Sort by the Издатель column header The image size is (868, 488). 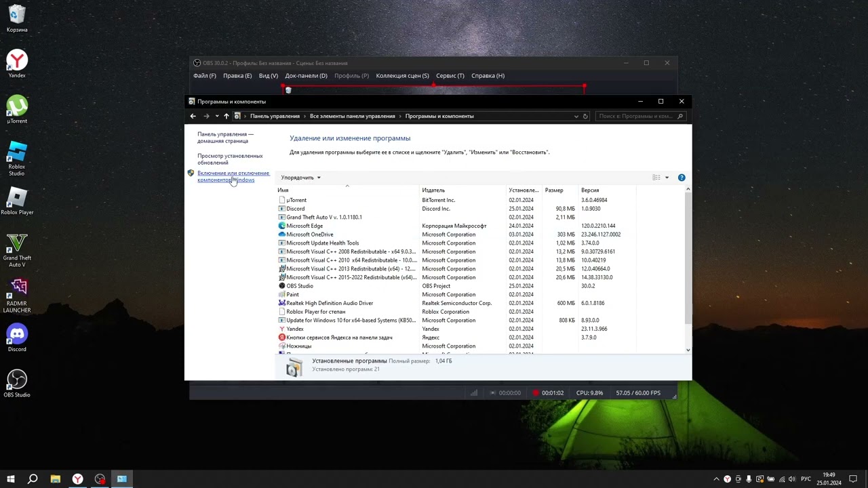463,190
